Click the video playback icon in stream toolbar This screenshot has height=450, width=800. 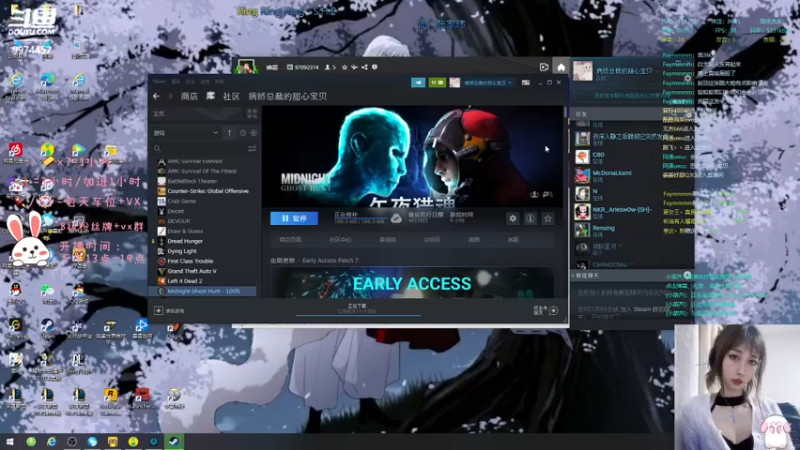(x=544, y=67)
